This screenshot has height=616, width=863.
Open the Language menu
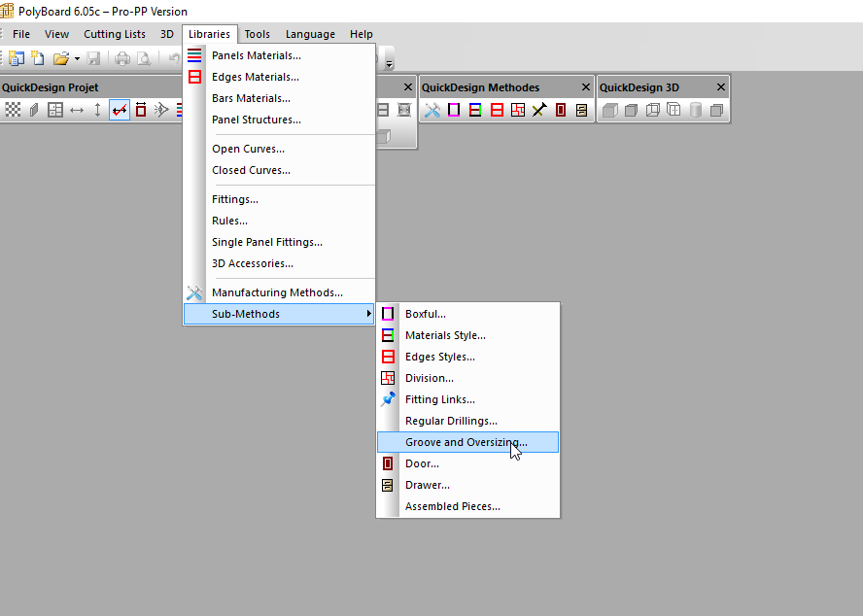(x=310, y=34)
